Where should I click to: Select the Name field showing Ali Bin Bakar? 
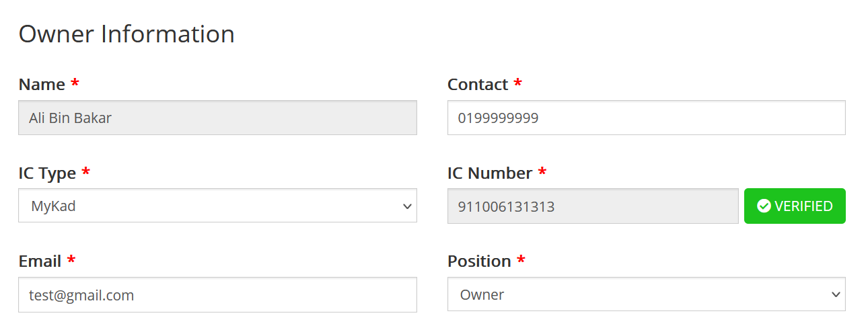[x=217, y=118]
